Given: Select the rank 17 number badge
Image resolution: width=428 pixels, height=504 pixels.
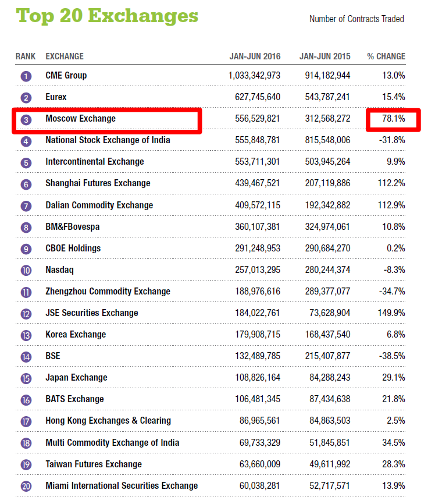Looking at the screenshot, I should 26,421.
